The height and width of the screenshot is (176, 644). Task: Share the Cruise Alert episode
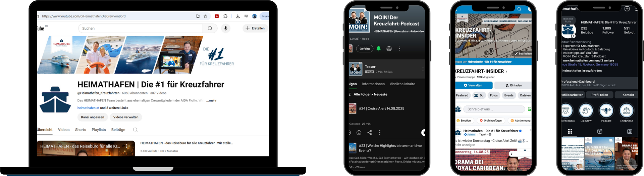coord(369,133)
